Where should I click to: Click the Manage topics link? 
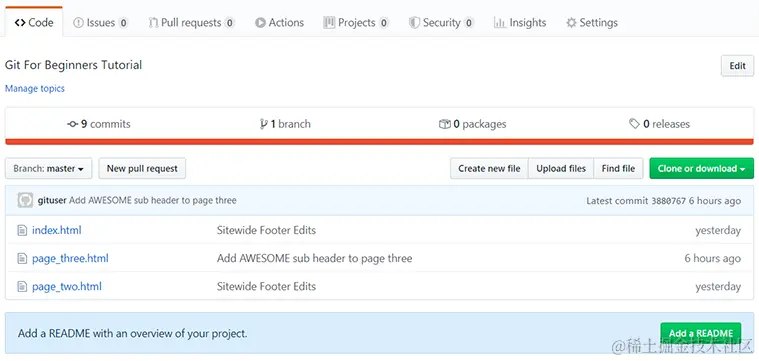(34, 89)
